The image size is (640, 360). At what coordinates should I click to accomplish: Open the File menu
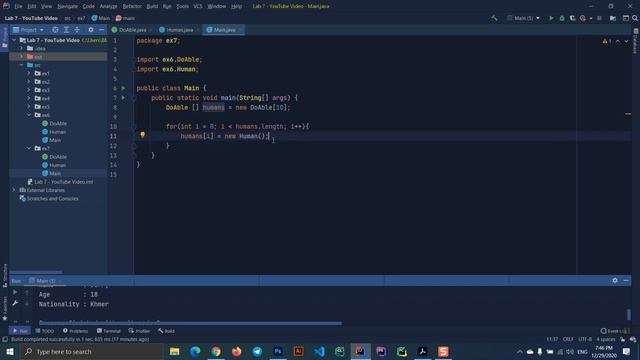click(18, 6)
